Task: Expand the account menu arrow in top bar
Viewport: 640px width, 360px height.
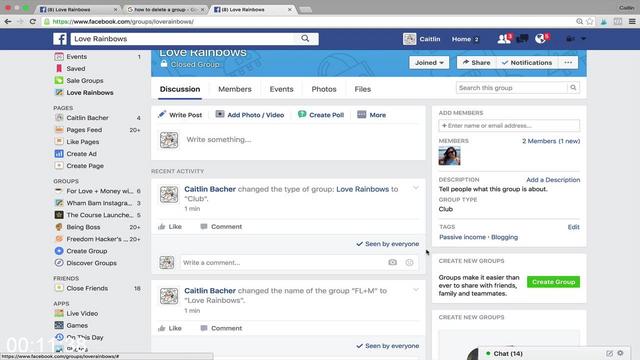Action: point(583,39)
